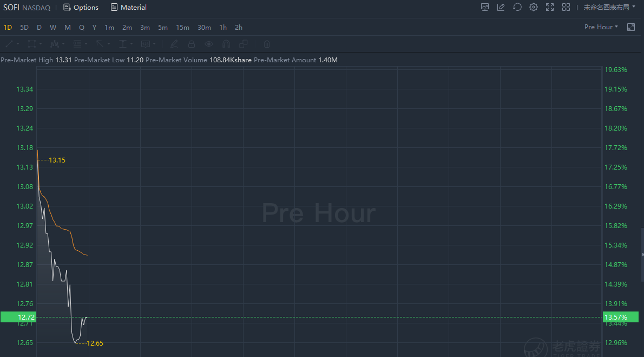Select the arrow drawing tool
This screenshot has height=357, width=644.
pos(100,43)
